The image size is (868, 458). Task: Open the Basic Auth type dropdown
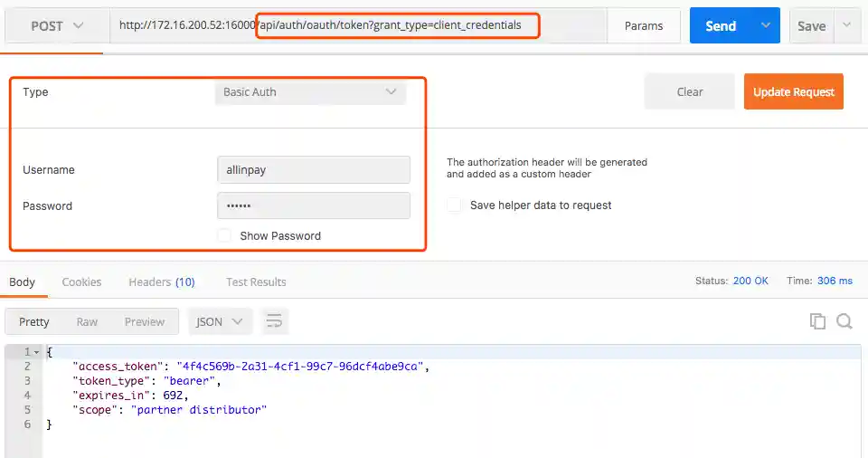click(310, 92)
